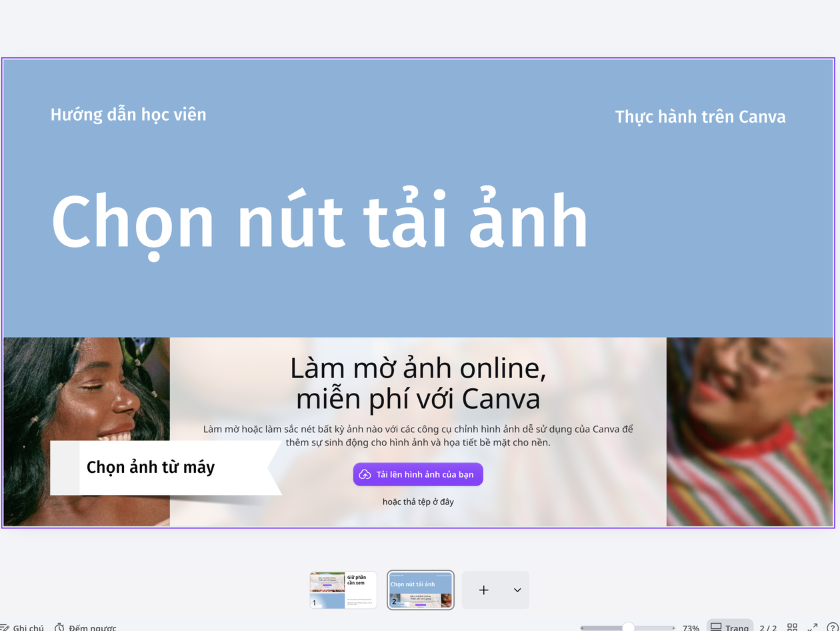The height and width of the screenshot is (631, 840).
Task: Expand the add page dropdown chevron
Action: 517,590
